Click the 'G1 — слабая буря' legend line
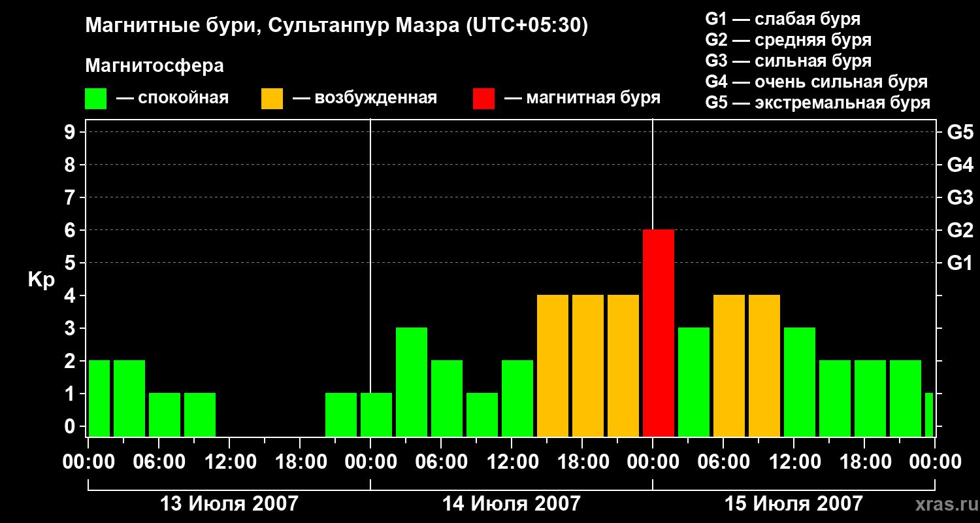Viewport: 980px width, 523px height. pos(783,18)
